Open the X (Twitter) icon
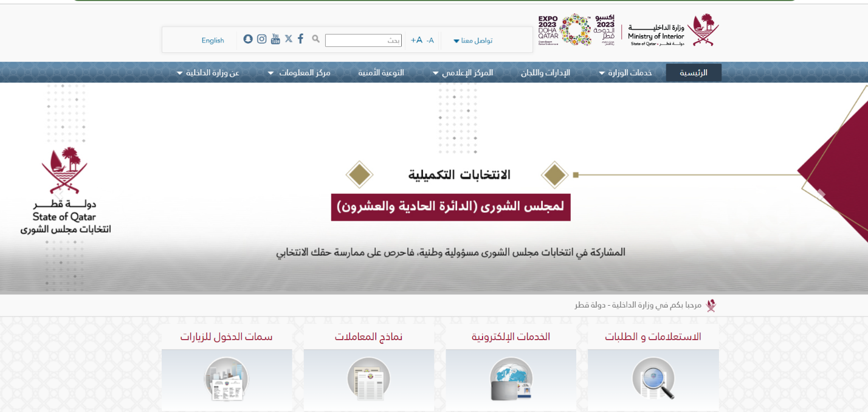 (288, 39)
